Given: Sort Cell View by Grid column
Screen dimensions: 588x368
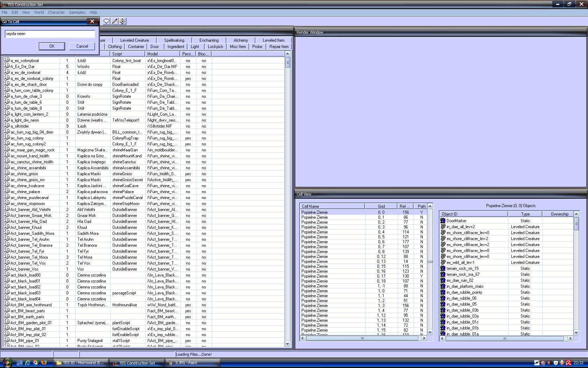Looking at the screenshot, I should point(381,206).
